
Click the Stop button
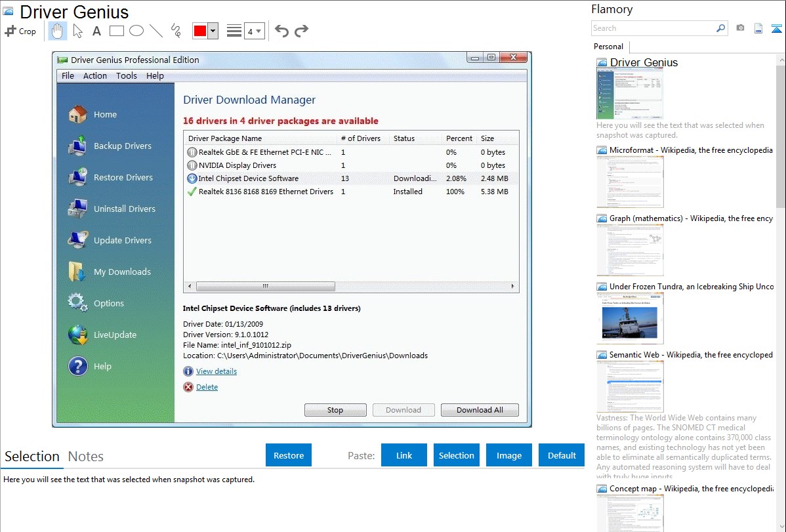tap(335, 409)
